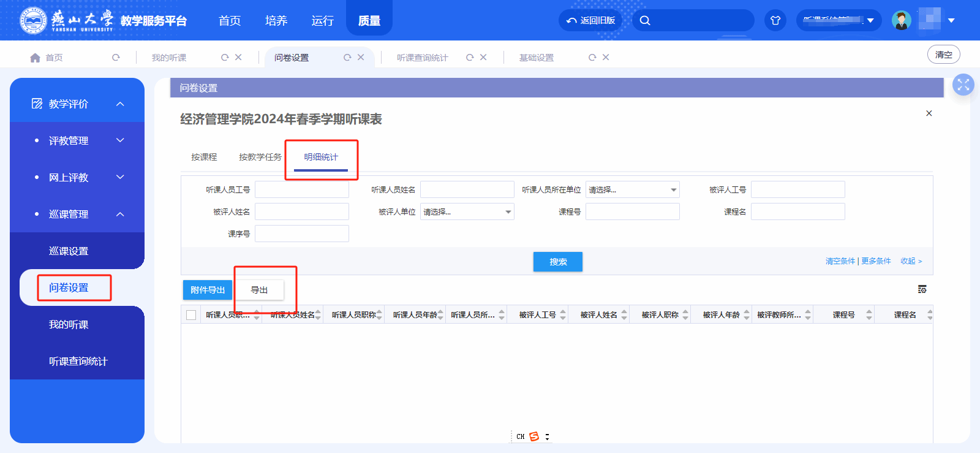Click the fullscreen expand icon
This screenshot has height=453, width=980.
point(963,85)
